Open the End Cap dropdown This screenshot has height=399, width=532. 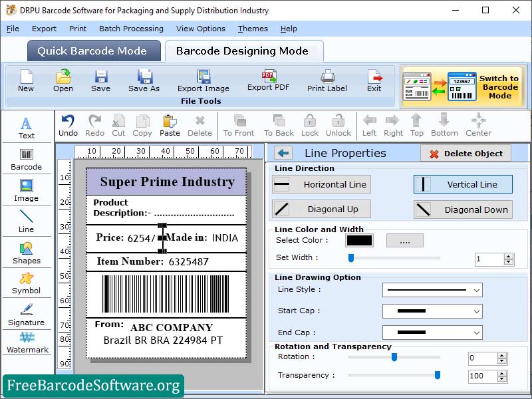point(432,332)
